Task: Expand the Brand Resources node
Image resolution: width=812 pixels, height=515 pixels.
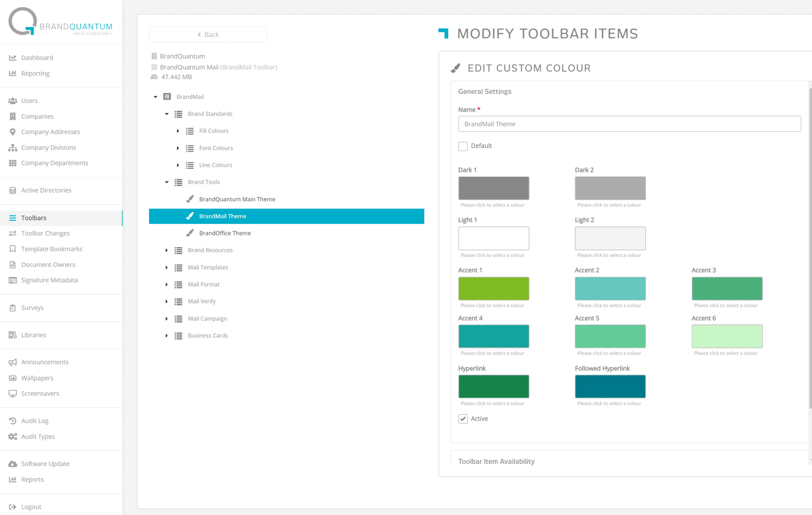Action: click(x=166, y=250)
